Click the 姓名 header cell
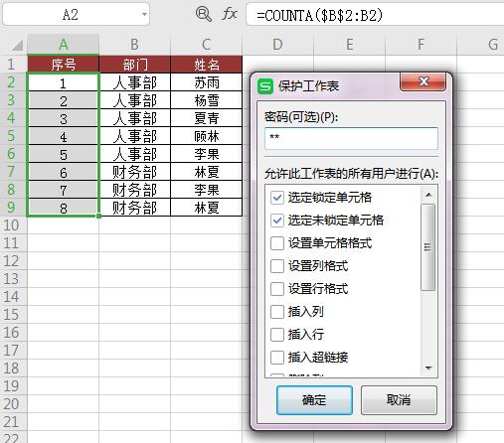Image resolution: width=504 pixels, height=443 pixels. (207, 65)
